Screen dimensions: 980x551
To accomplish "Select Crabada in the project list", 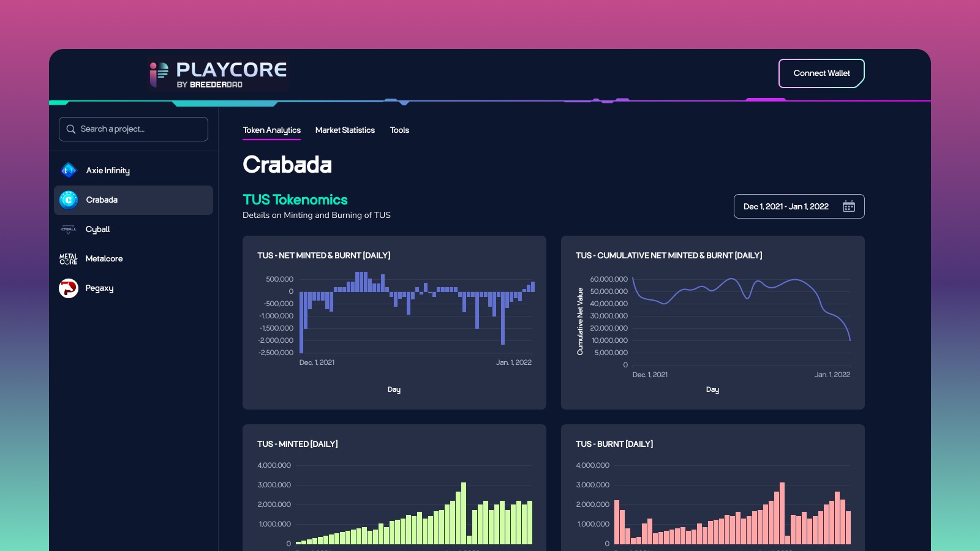I will [x=134, y=200].
